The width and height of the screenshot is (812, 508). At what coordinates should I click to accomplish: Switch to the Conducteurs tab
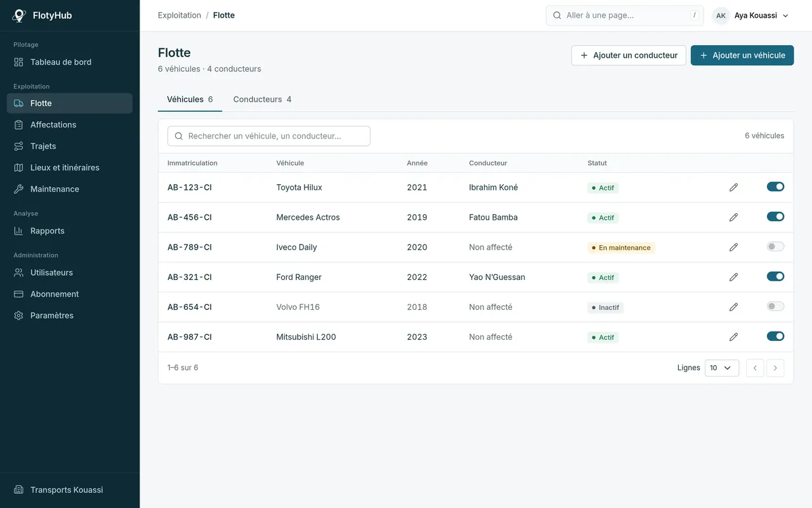point(262,100)
